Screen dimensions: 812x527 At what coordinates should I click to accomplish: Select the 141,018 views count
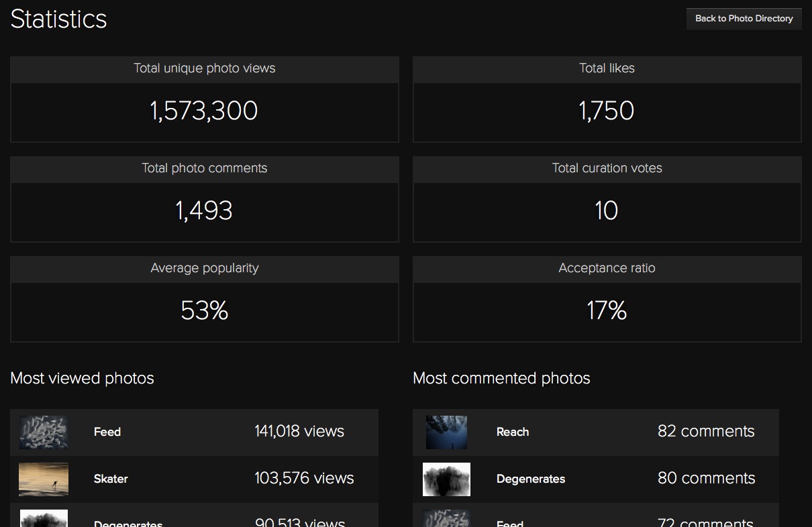pos(299,431)
